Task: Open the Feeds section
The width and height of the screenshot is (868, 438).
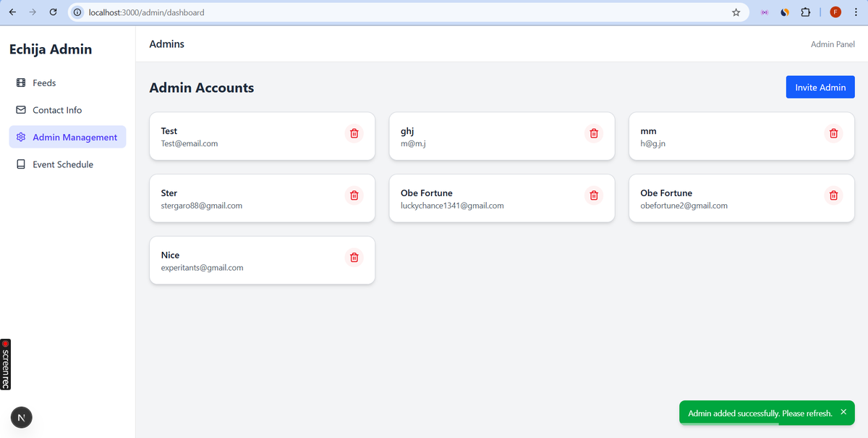Action: pyautogui.click(x=68, y=83)
